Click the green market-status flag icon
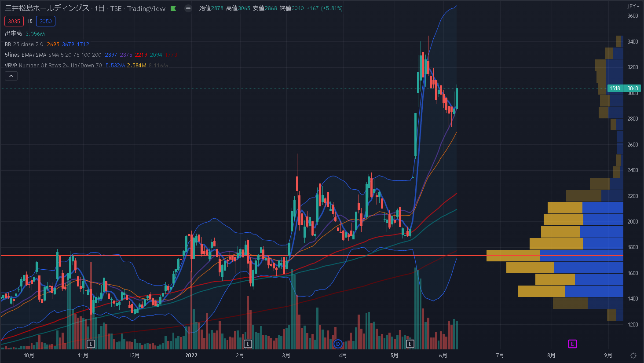The image size is (644, 363). (x=173, y=8)
